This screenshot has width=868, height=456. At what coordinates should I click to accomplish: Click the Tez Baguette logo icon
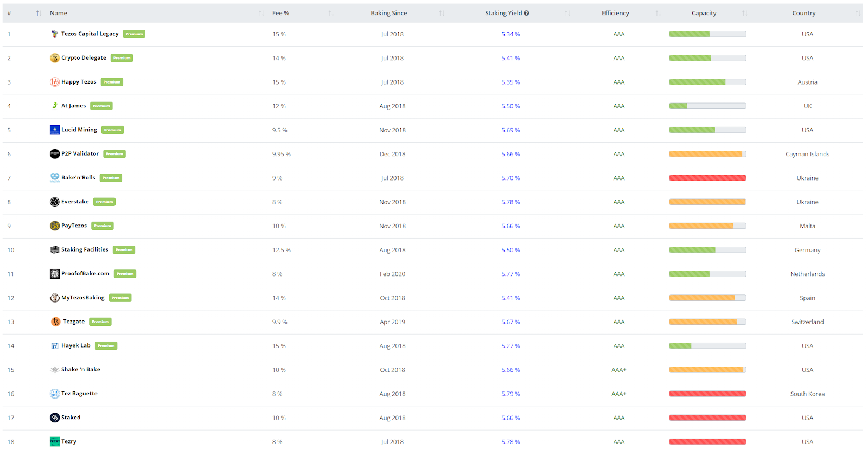coord(55,394)
